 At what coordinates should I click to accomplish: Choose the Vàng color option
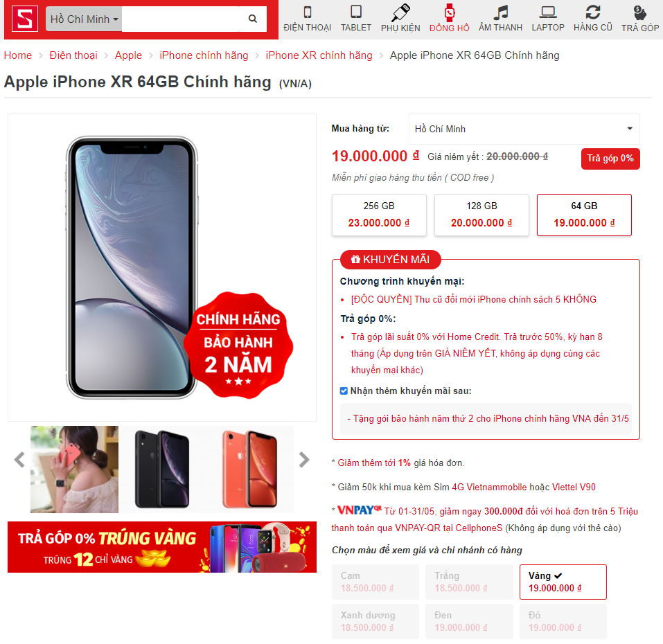[563, 582]
